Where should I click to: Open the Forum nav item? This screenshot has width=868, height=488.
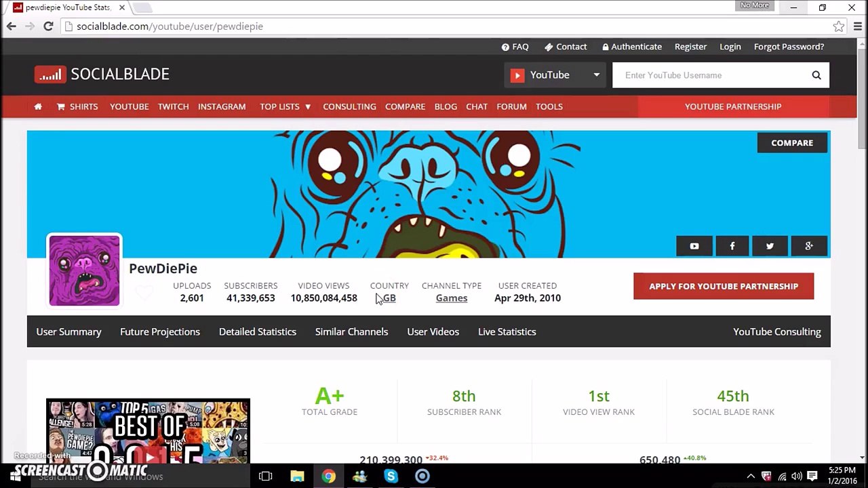pyautogui.click(x=511, y=106)
